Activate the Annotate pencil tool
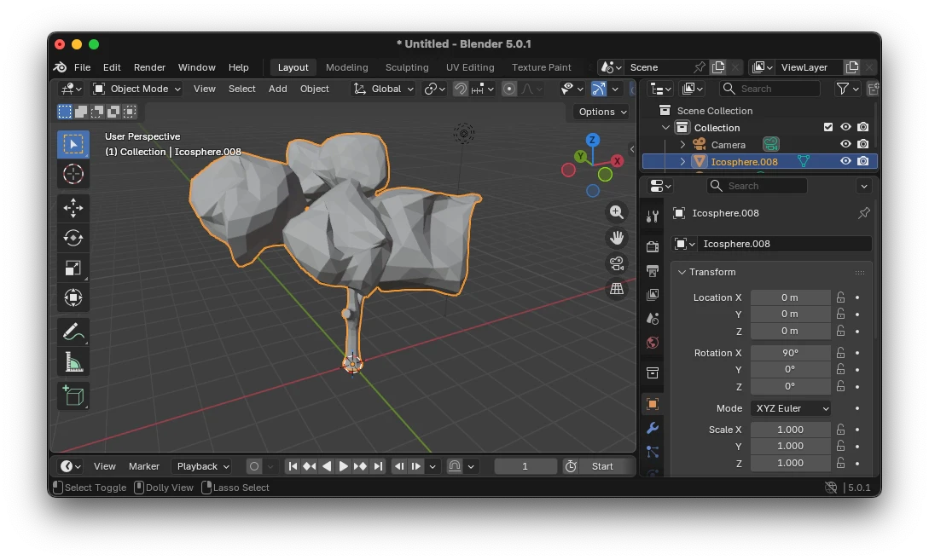 (x=73, y=332)
